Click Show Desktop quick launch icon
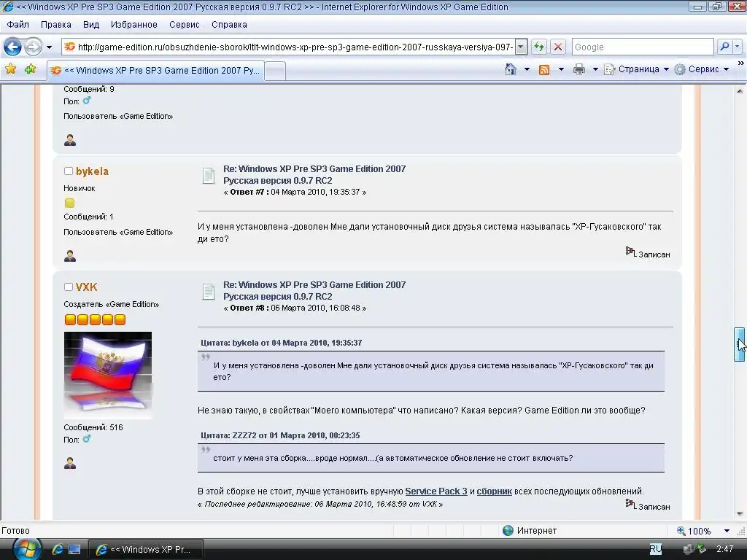This screenshot has height=560, width=747. tap(74, 550)
